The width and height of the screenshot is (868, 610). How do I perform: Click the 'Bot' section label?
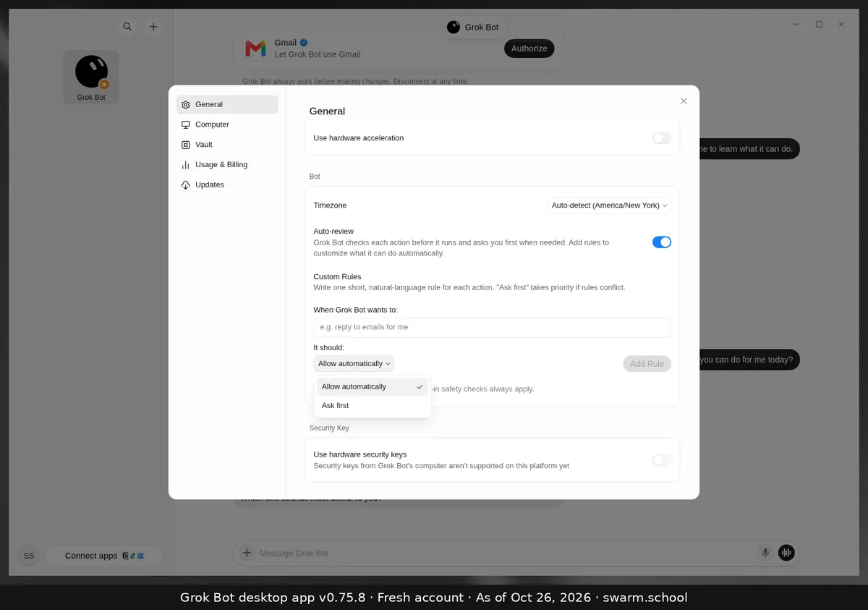pyautogui.click(x=315, y=177)
